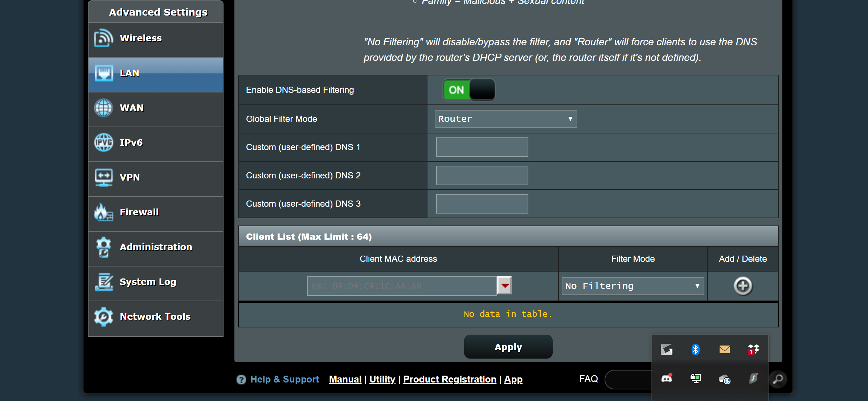Image resolution: width=868 pixels, height=401 pixels.
Task: Click the Firewall flame icon
Action: pos(103,212)
